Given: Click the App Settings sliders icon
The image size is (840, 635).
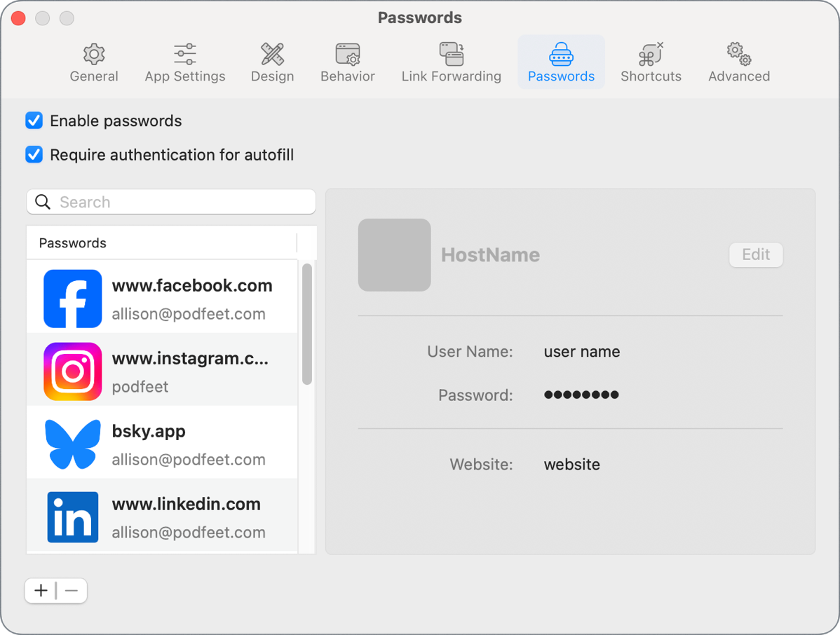Looking at the screenshot, I should pyautogui.click(x=184, y=53).
